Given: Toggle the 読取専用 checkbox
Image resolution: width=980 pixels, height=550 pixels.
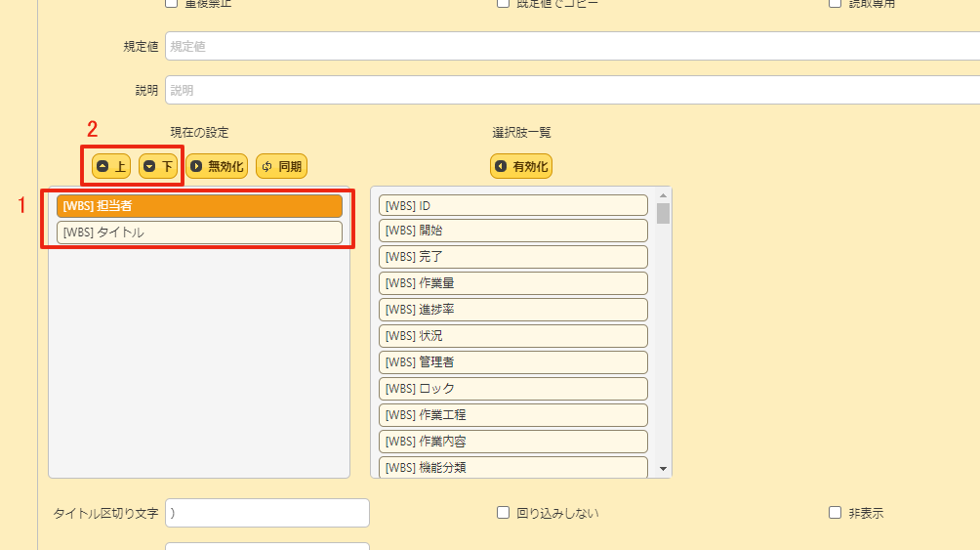Looking at the screenshot, I should (835, 3).
